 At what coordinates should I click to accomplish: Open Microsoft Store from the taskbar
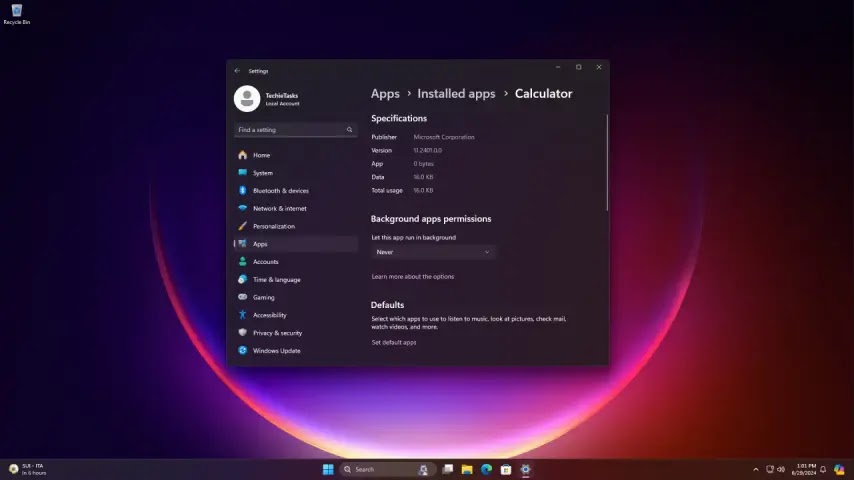pyautogui.click(x=506, y=469)
